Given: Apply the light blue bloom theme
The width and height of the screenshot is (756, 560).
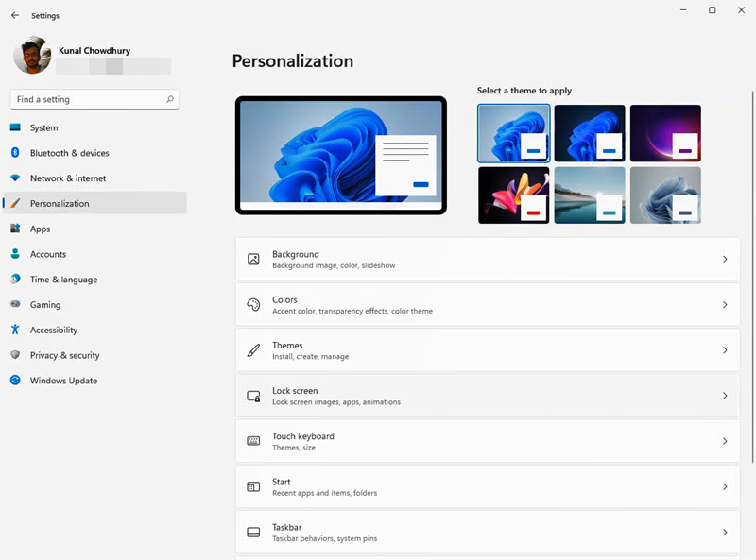Looking at the screenshot, I should 513,133.
